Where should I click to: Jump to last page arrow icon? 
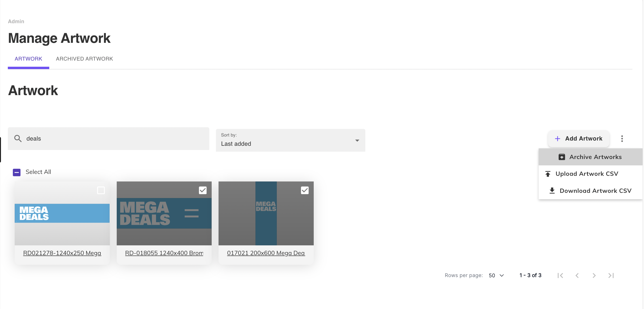tap(611, 275)
